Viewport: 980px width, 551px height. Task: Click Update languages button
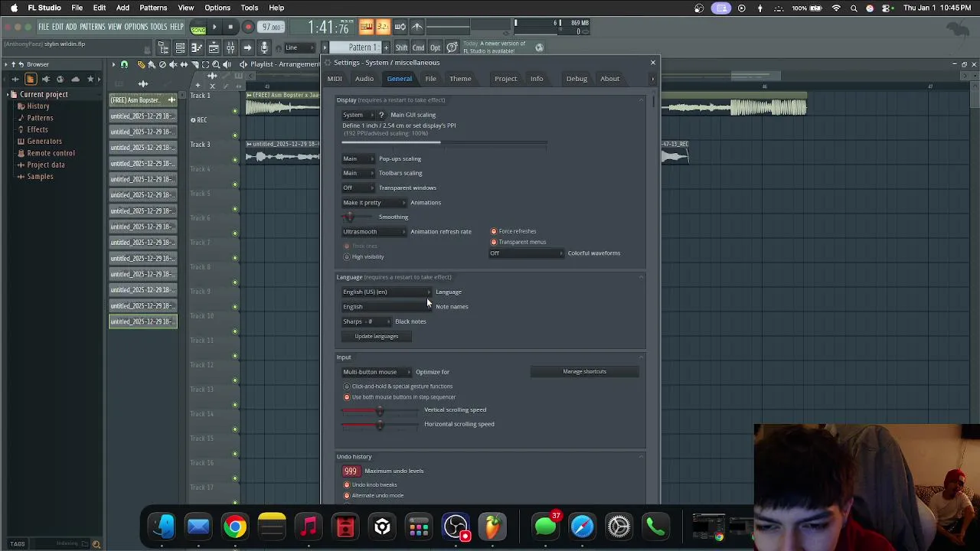(x=376, y=336)
